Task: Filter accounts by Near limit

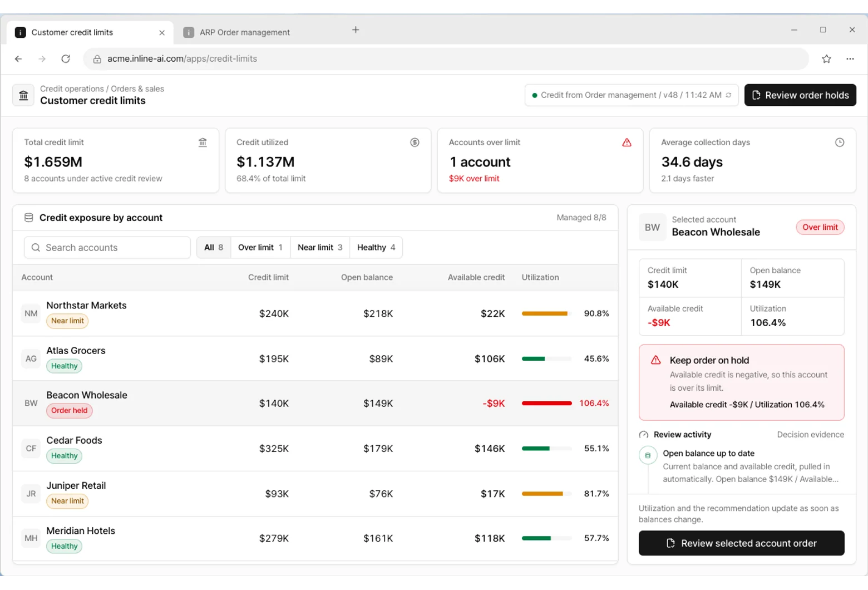Action: [x=320, y=247]
